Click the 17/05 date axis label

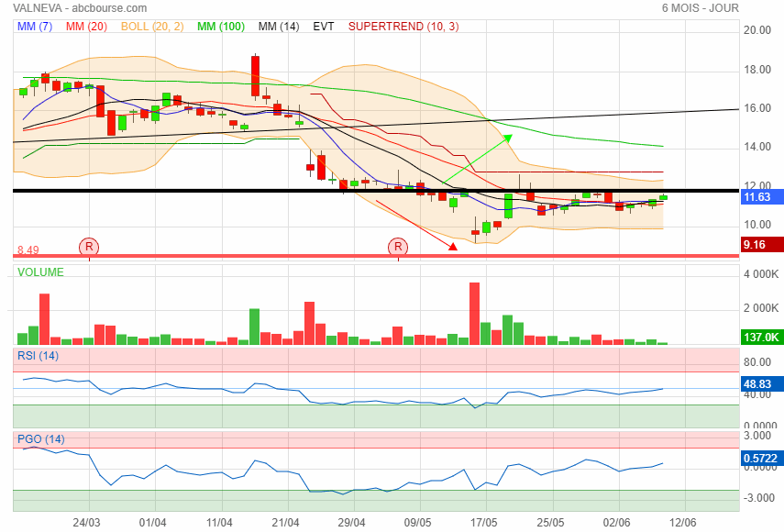coord(483,523)
